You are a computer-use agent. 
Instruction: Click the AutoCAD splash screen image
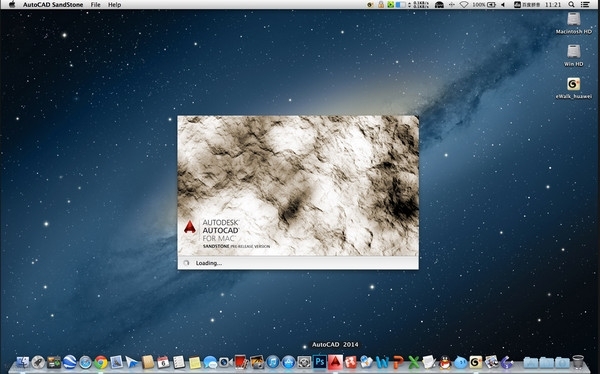point(298,186)
